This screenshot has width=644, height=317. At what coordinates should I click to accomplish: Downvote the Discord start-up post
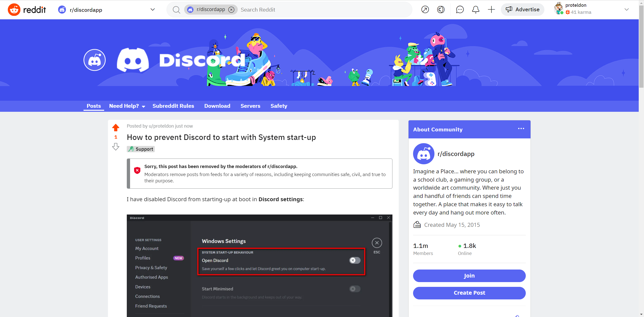pos(116,147)
